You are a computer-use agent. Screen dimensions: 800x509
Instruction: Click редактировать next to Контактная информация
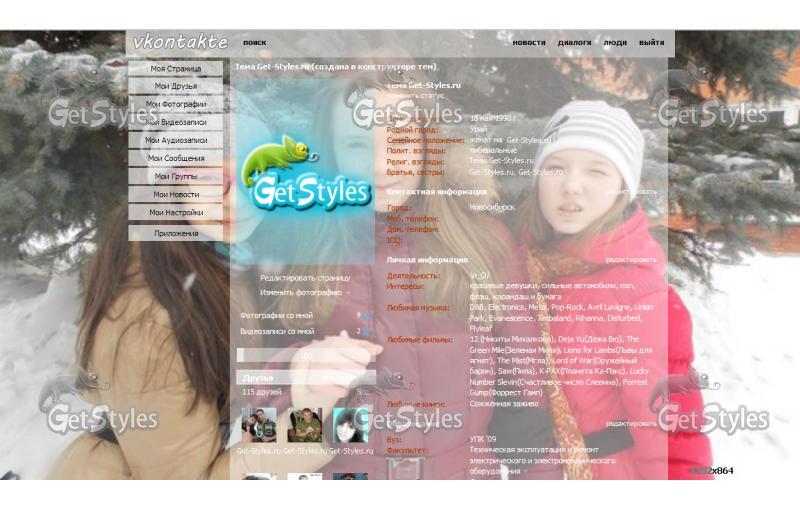(x=631, y=191)
